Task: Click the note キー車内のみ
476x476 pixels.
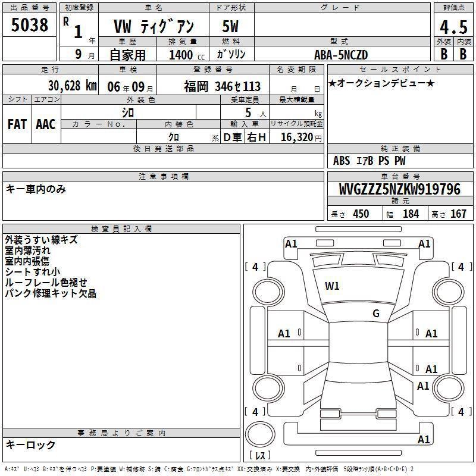Action: click(36, 189)
